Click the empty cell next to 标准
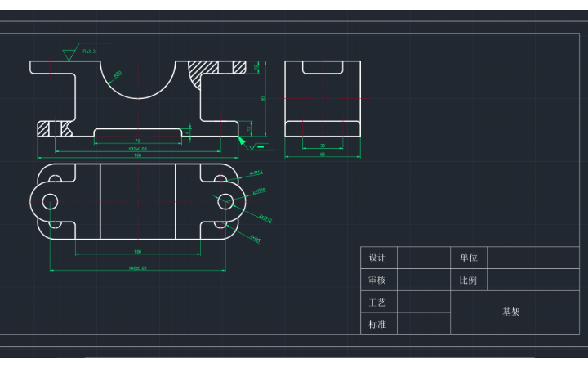 pyautogui.click(x=423, y=324)
